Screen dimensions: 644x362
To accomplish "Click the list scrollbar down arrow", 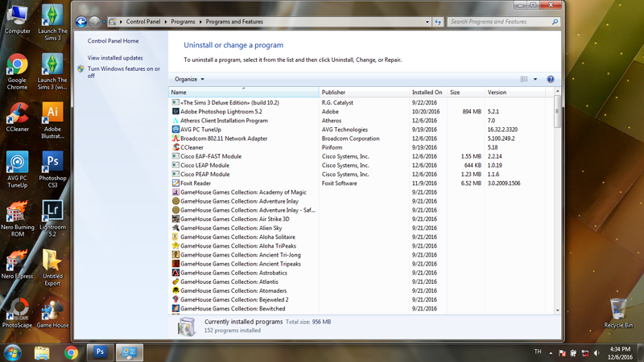I will pos(557,311).
